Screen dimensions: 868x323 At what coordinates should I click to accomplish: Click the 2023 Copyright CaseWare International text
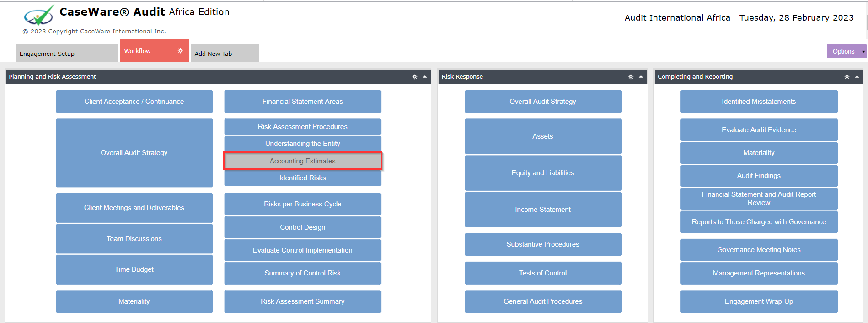pyautogui.click(x=94, y=32)
